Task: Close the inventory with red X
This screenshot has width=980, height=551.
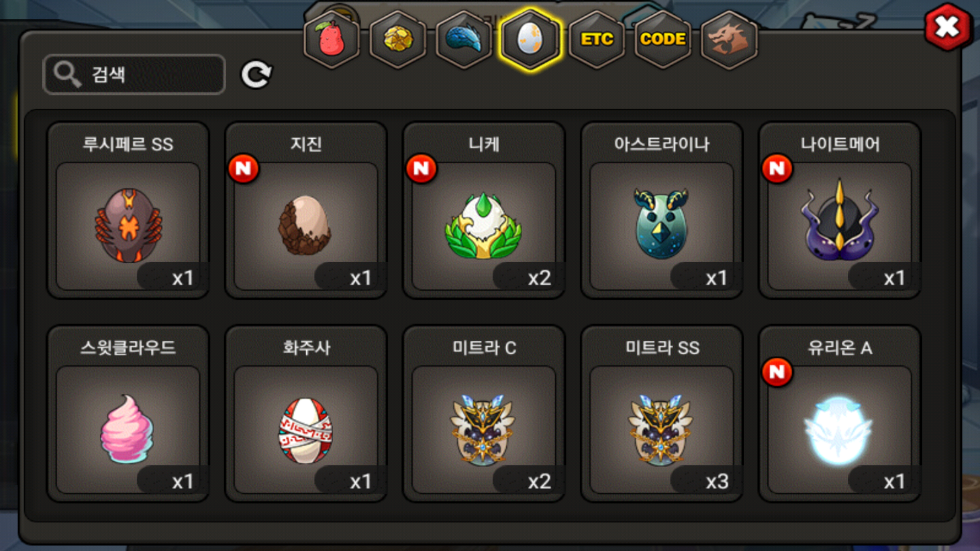Action: pyautogui.click(x=947, y=27)
